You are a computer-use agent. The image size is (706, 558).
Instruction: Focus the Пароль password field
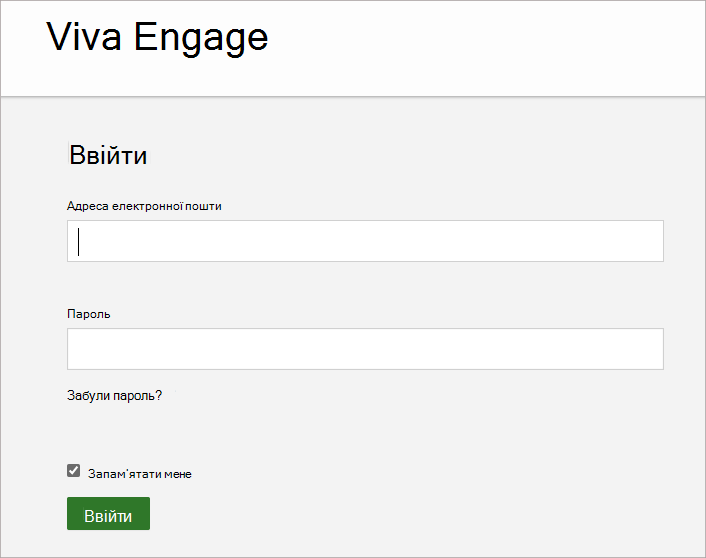[365, 349]
